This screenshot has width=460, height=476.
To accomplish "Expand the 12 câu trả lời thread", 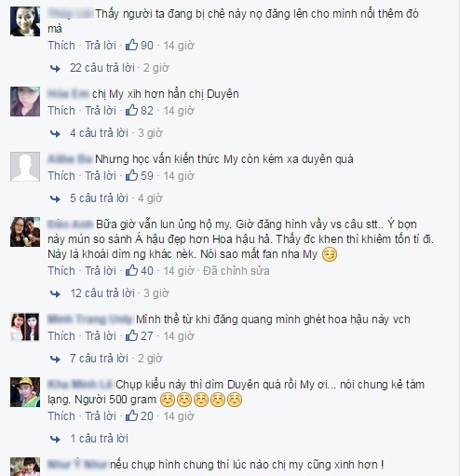I will tap(102, 293).
